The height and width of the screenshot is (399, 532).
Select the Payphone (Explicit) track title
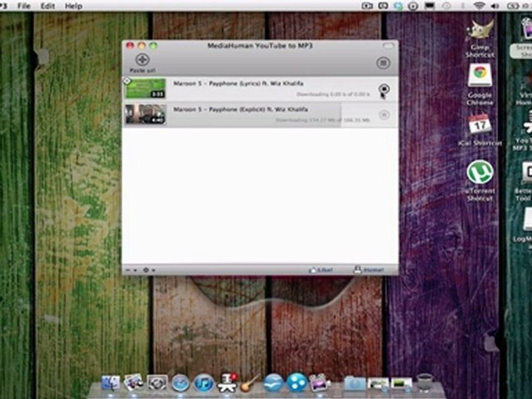[x=241, y=109]
